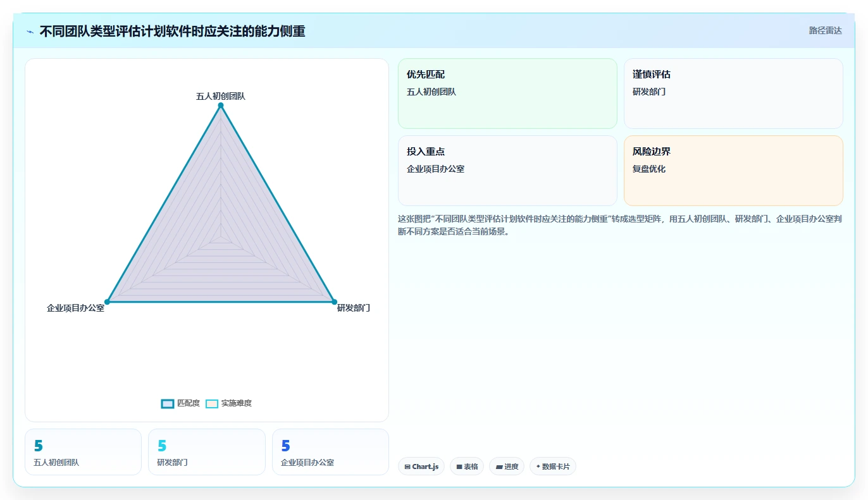Select the 企业项目办公室 radar data point

(x=107, y=302)
